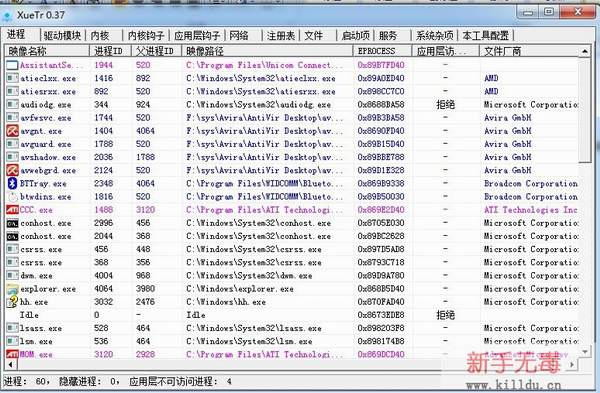Image resolution: width=600 pixels, height=393 pixels.
Task: Click 拒绝 in the audiodg.exe row
Action: (x=445, y=104)
